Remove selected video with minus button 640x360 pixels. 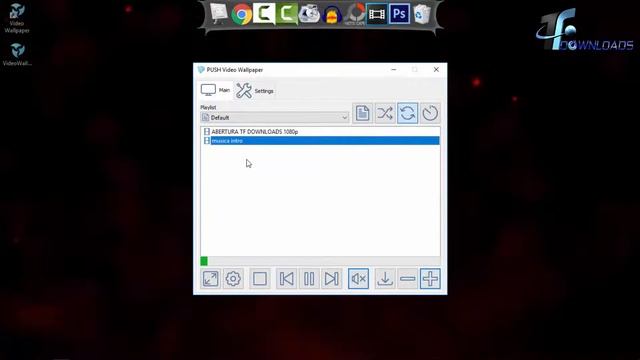[x=407, y=279]
